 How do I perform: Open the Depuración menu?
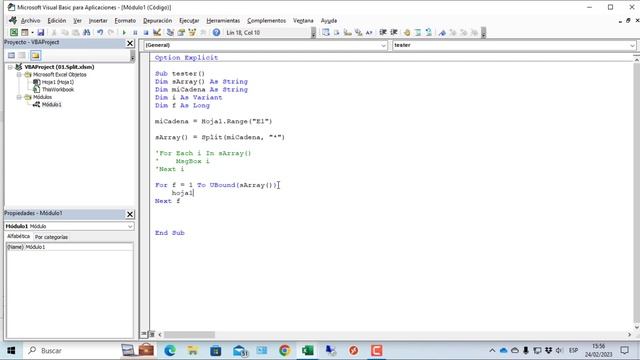pos(157,20)
